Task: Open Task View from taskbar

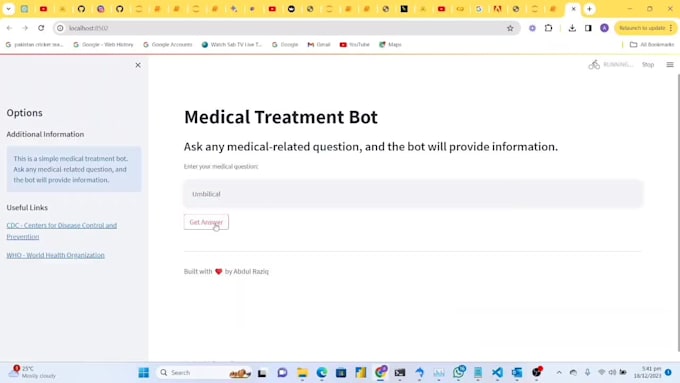Action: pos(262,373)
